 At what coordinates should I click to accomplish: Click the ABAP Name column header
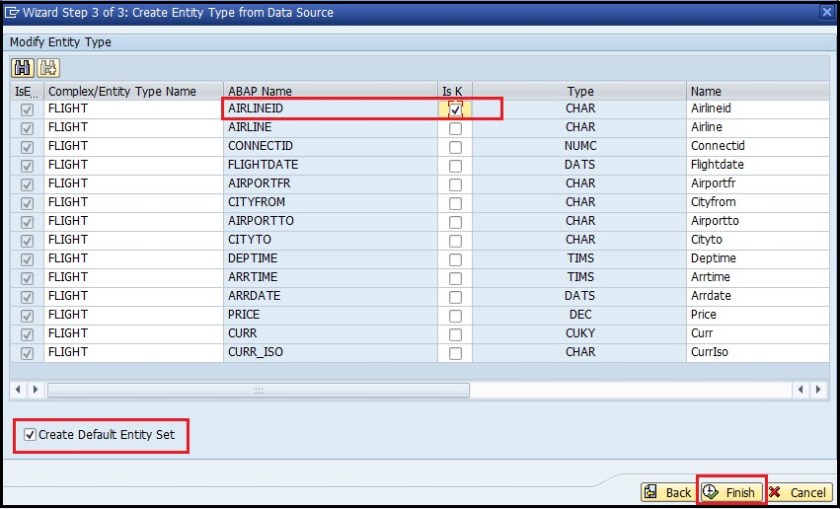pyautogui.click(x=331, y=91)
